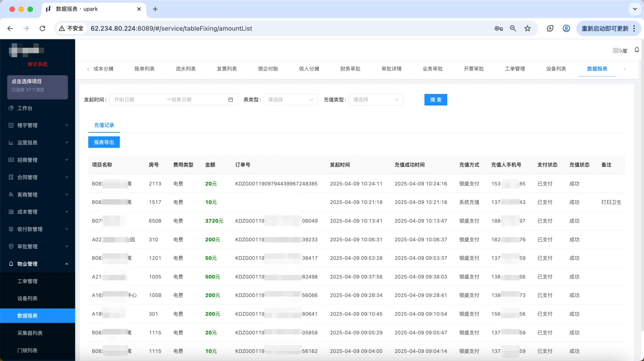Collapse the 物业管理 sidebar section
This screenshot has height=361, width=644.
coord(66,264)
